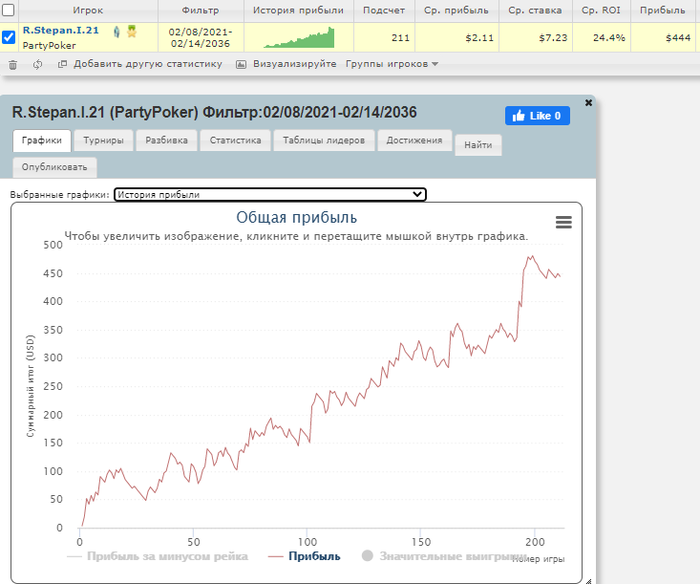Click the 24.4% ROI cell

601,38
